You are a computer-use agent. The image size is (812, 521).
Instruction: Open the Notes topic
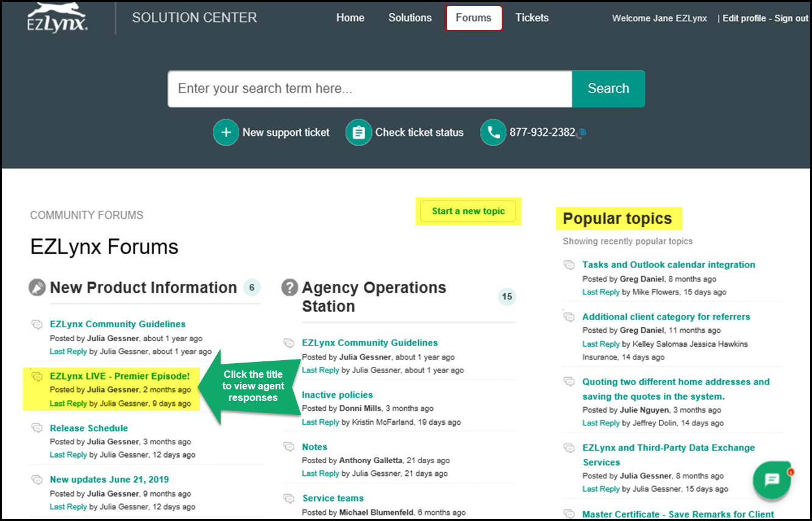click(x=315, y=447)
